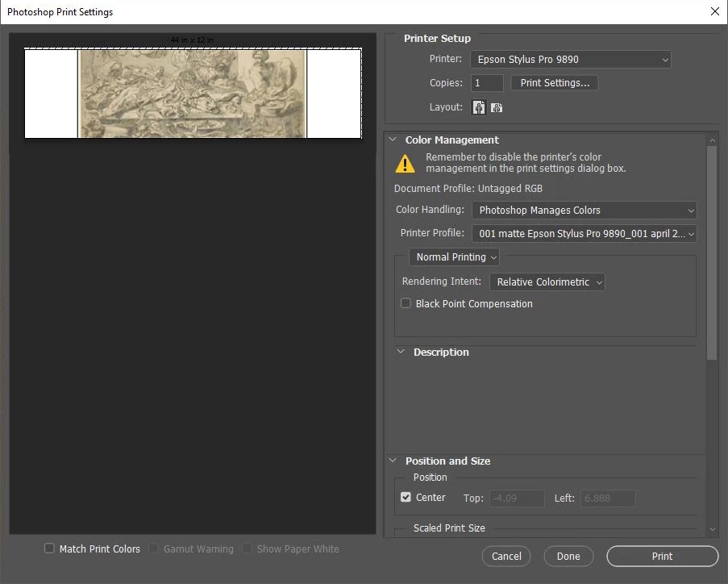
Task: Click the Done button
Action: (568, 556)
